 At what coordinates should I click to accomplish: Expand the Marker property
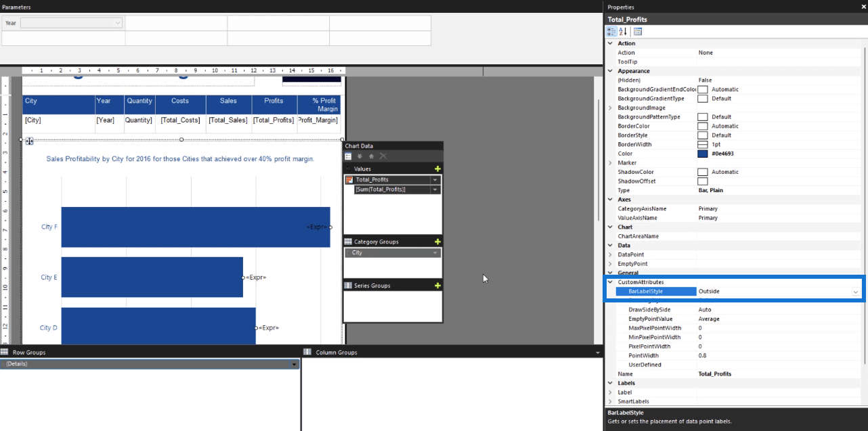click(611, 163)
